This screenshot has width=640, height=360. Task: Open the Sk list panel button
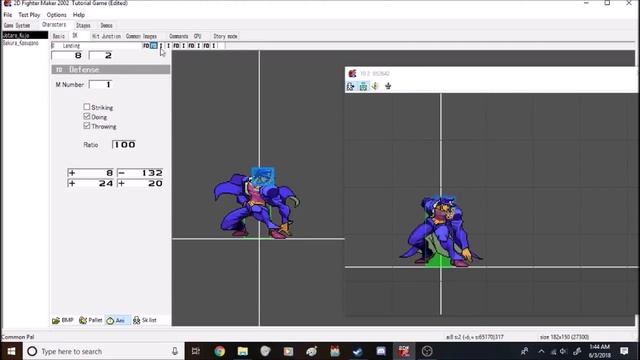[144, 320]
